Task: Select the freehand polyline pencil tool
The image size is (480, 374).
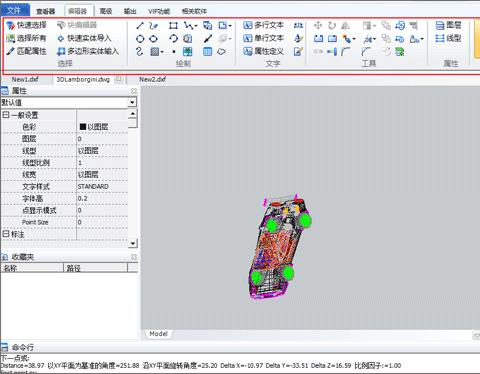Action: (x=153, y=26)
